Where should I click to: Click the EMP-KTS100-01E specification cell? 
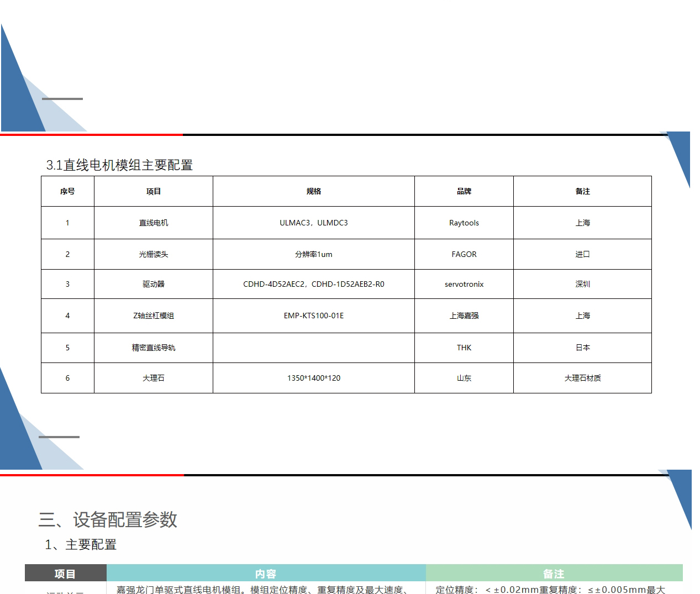(x=313, y=316)
